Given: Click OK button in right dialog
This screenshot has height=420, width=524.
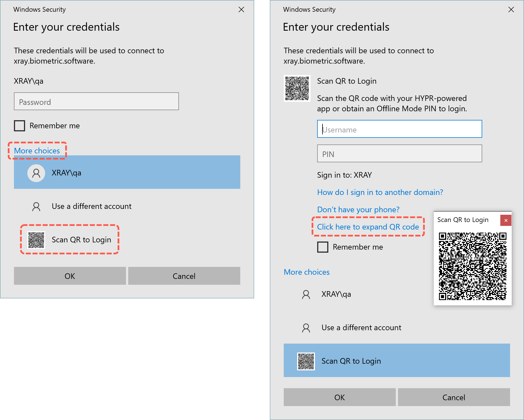Looking at the screenshot, I should (339, 397).
